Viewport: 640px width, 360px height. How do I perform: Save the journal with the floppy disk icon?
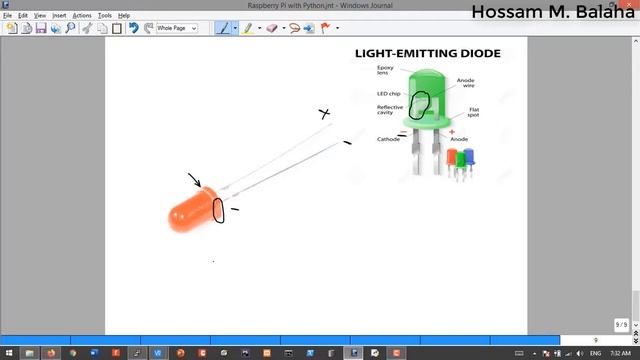coord(41,28)
